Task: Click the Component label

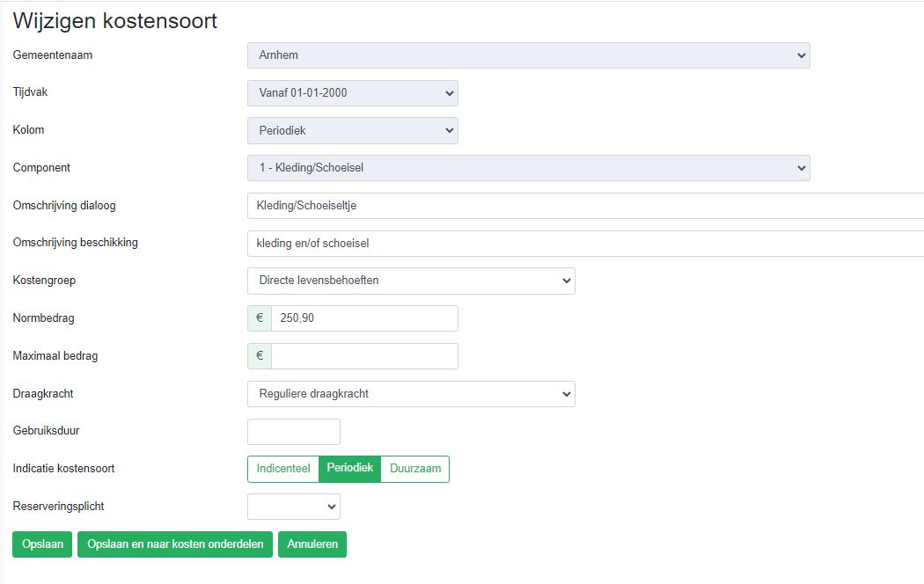Action: pos(41,168)
